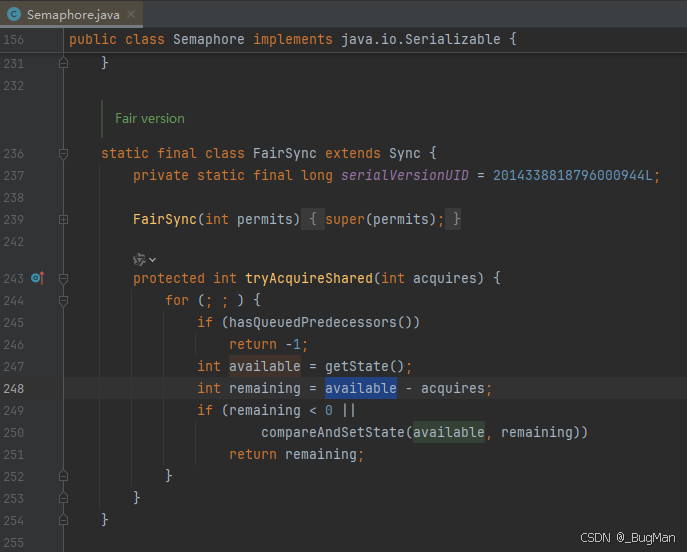Expand the folded FairSync constructor at line 239
687x552 pixels.
click(63, 219)
